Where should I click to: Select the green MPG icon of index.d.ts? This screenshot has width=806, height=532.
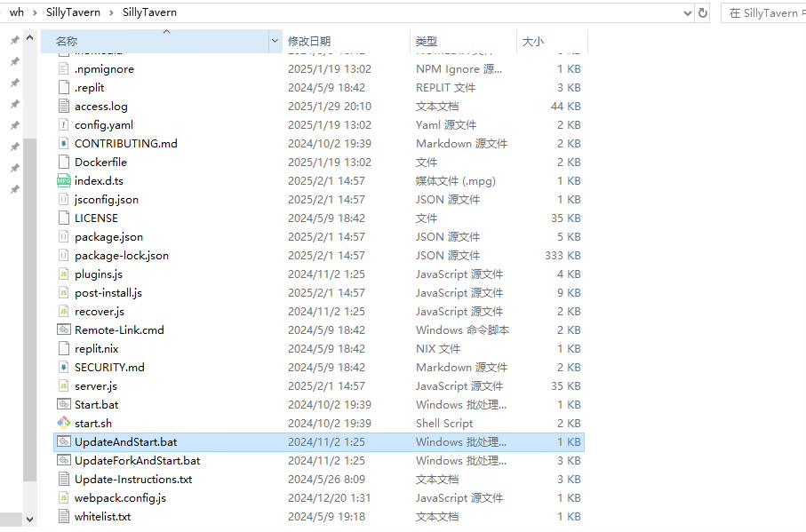(x=64, y=181)
